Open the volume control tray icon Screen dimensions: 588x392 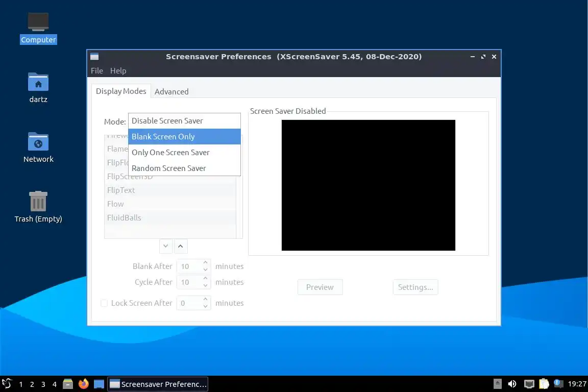click(512, 384)
